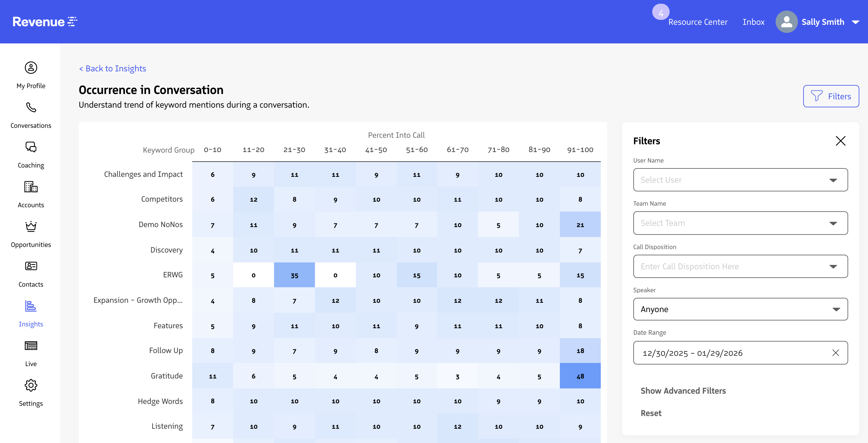Open the Settings gear icon
The image size is (868, 443).
(x=31, y=385)
